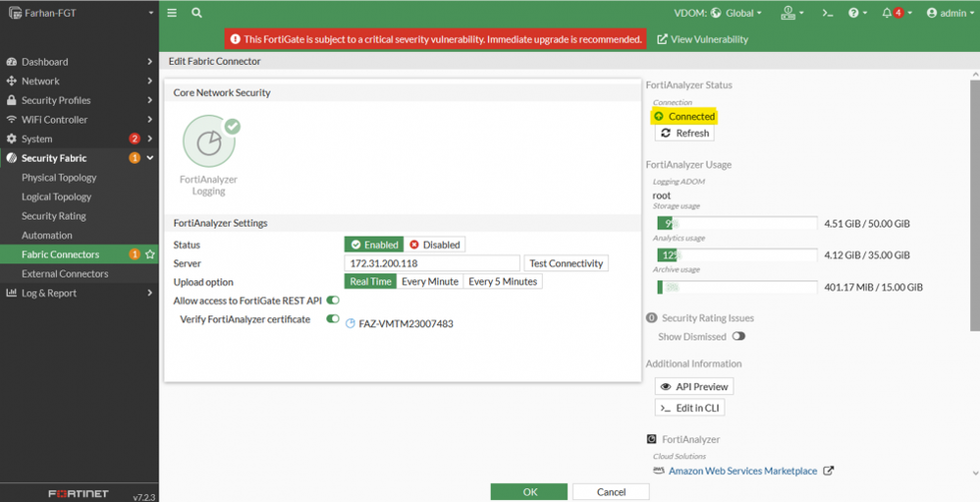Toggle Verify FortiAnalyzer certificate switch
The image size is (980, 502).
click(333, 319)
